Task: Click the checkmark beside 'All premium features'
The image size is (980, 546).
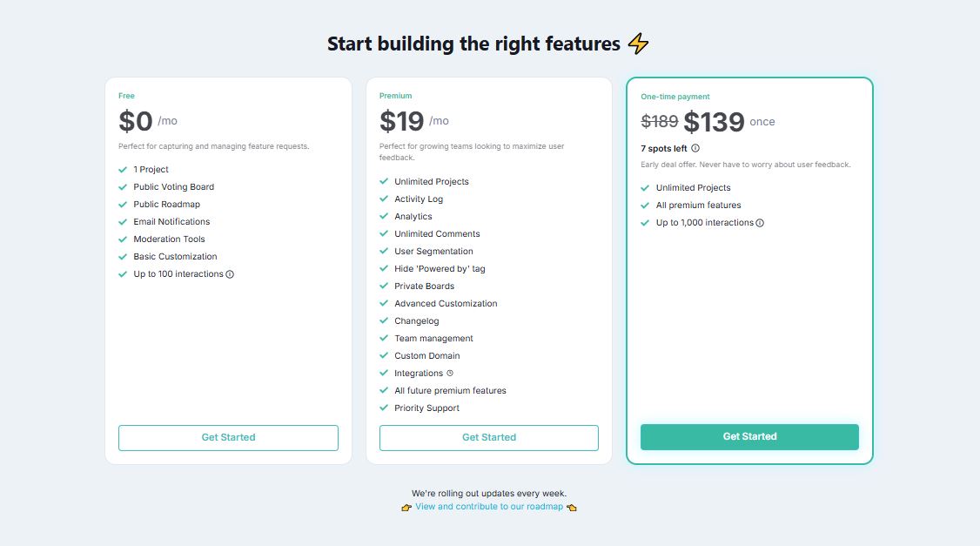Action: [644, 205]
